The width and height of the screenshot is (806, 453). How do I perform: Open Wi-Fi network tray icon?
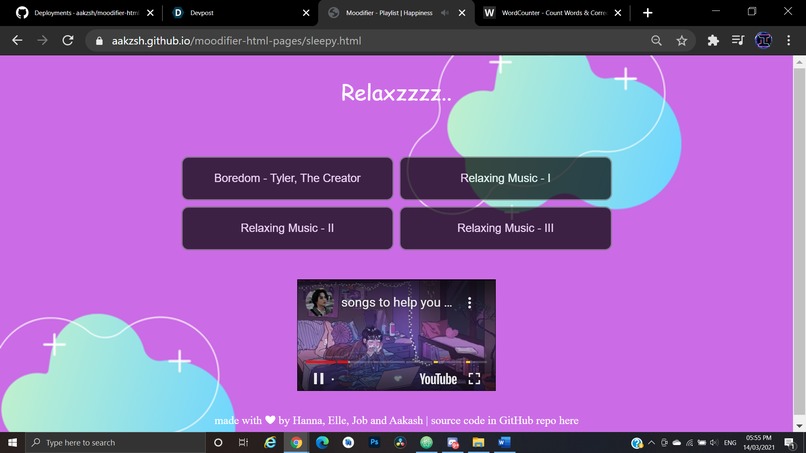tap(689, 442)
